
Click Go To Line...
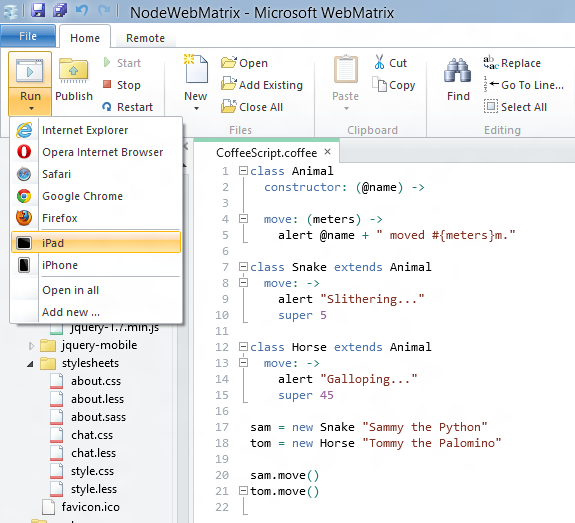pyautogui.click(x=524, y=85)
